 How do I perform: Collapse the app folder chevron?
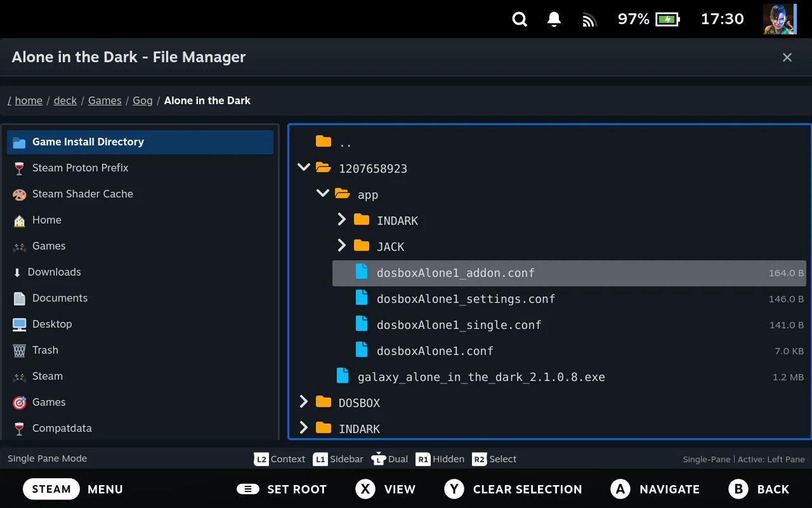(x=323, y=194)
